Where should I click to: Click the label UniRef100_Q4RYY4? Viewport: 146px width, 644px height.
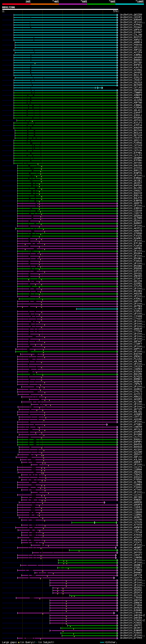pyautogui.click(x=131, y=301)
